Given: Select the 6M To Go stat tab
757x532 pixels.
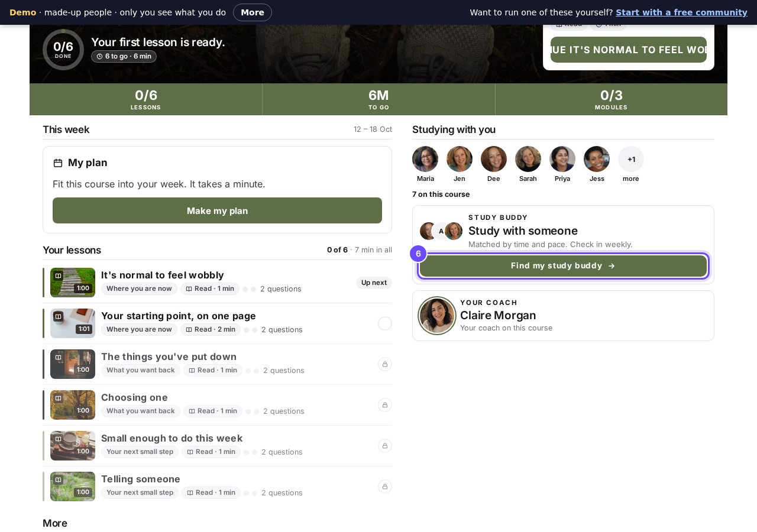Looking at the screenshot, I should point(378,99).
